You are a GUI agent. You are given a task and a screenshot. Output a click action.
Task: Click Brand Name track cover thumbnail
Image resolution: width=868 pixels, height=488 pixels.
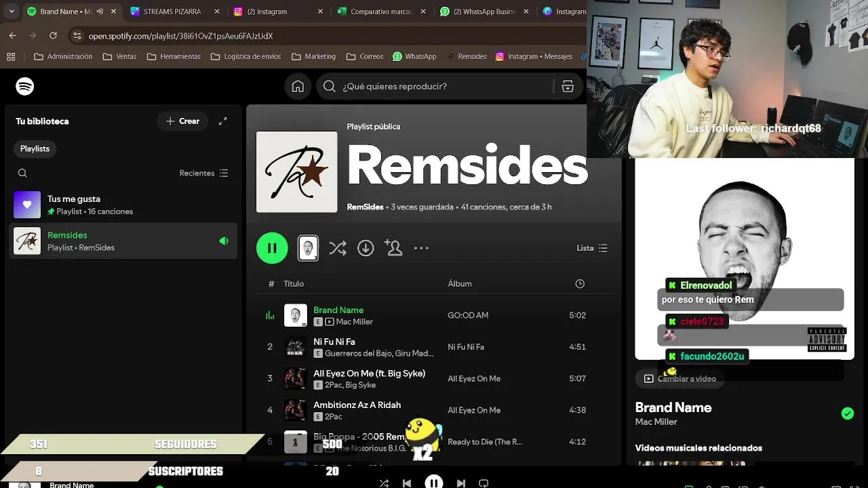[296, 315]
